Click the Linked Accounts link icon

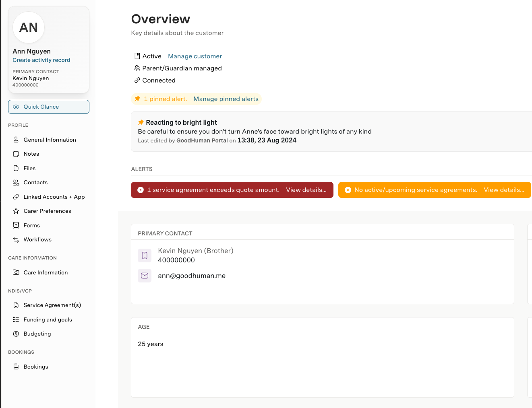(x=16, y=197)
